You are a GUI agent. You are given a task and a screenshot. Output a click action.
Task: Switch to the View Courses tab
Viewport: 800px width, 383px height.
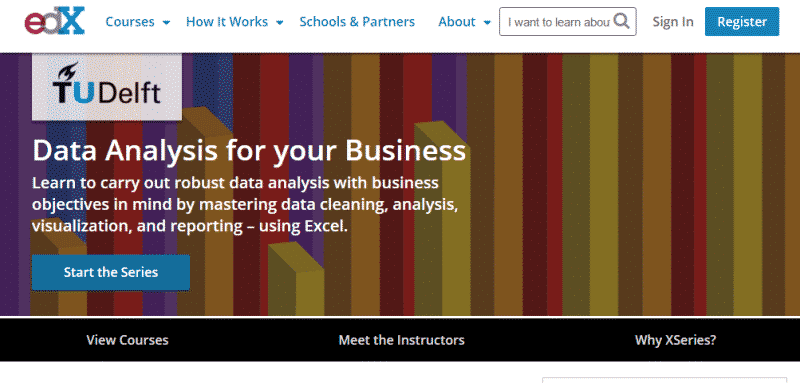[x=128, y=340]
